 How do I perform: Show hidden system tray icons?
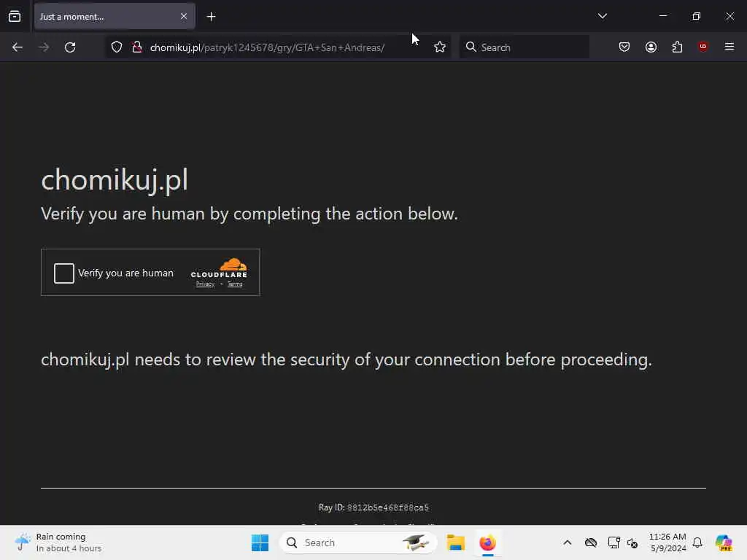coord(568,542)
